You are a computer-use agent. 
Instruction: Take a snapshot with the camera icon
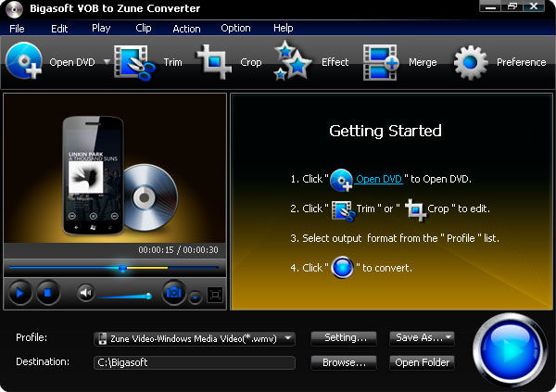[x=174, y=293]
